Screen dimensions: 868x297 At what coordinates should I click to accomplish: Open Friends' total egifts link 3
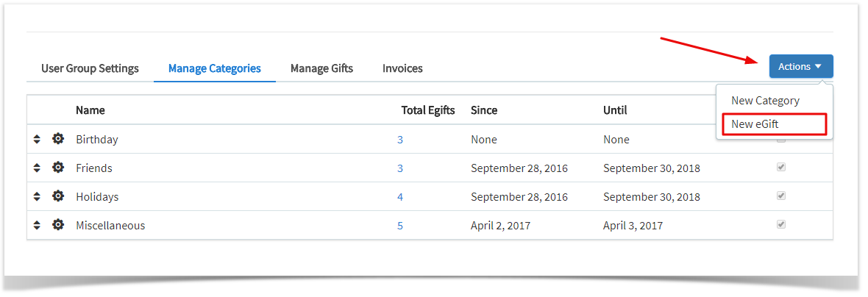(399, 168)
